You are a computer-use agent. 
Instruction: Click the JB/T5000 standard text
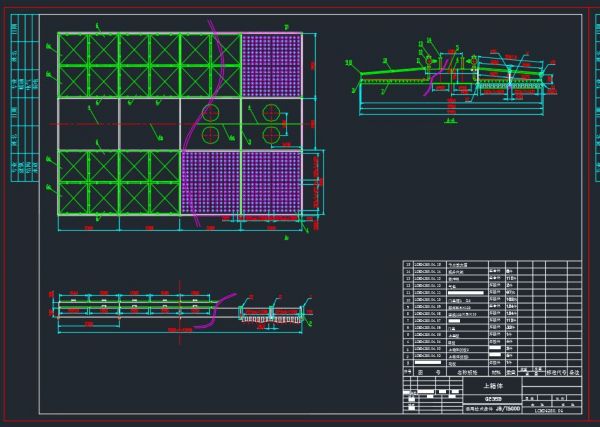click(x=508, y=409)
